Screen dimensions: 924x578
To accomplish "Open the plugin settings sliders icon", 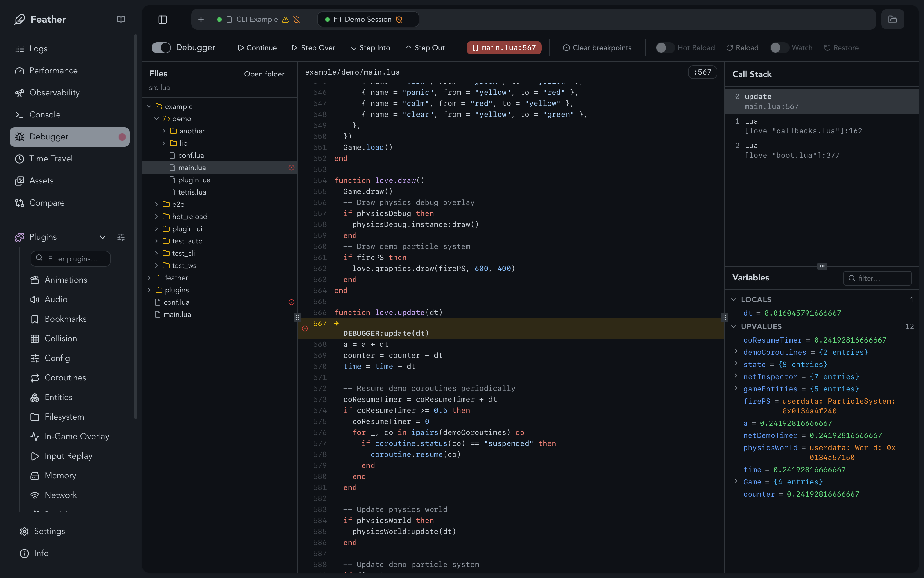I will pyautogui.click(x=121, y=237).
